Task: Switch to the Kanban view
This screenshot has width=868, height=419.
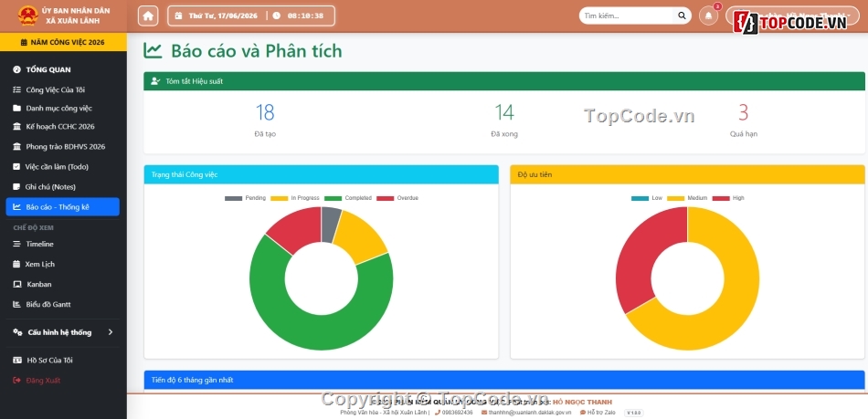Action: click(63, 284)
